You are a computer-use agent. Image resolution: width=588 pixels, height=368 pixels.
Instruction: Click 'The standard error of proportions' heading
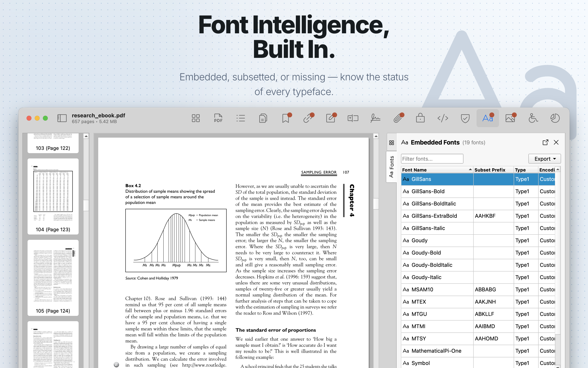click(276, 330)
